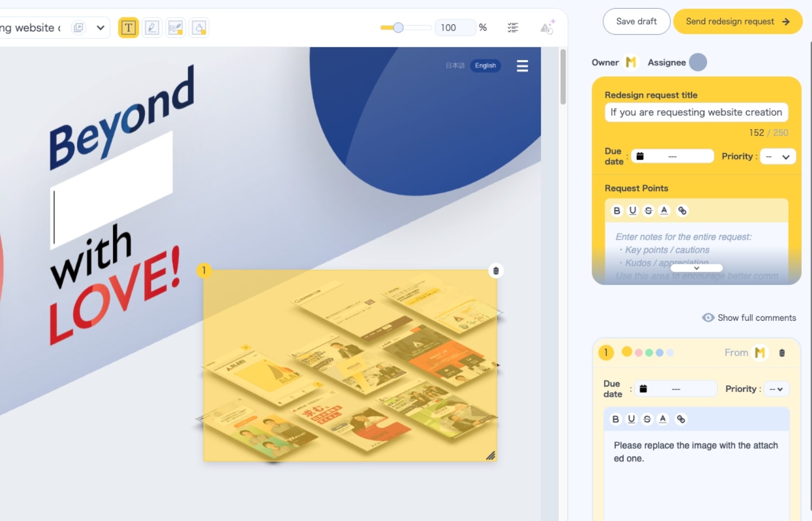812x521 pixels.
Task: Open the website page selector dropdown arrow
Action: coord(100,28)
